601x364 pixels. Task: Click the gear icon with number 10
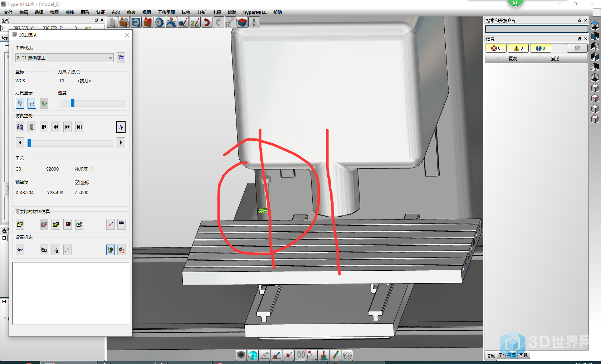point(171,23)
